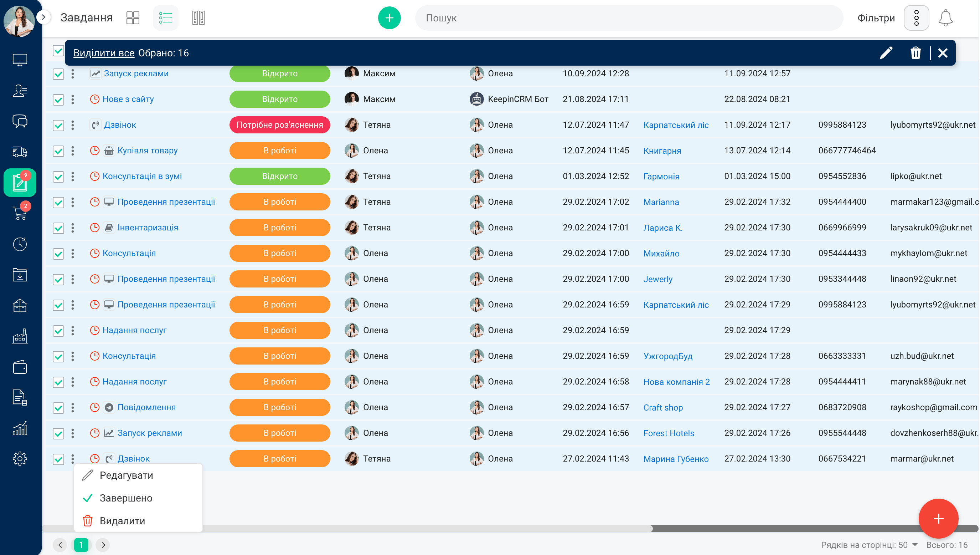Click the green add task button in header
This screenshot has height=555, width=980.
pyautogui.click(x=389, y=18)
